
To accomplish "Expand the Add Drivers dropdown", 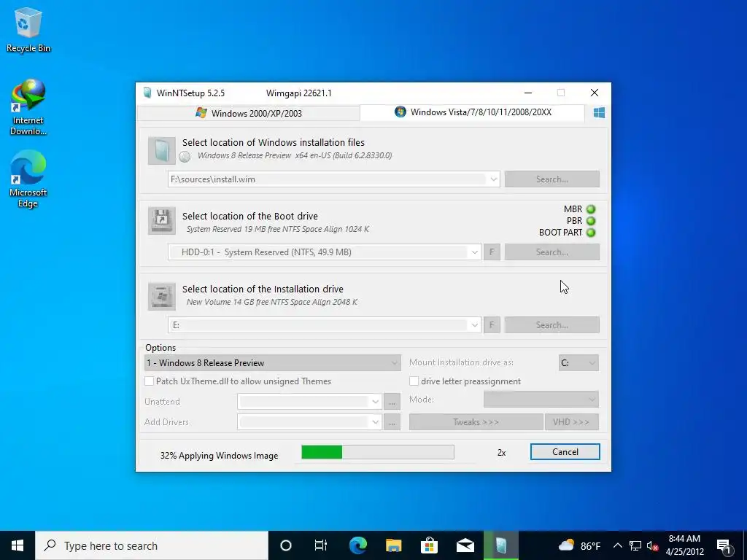I will click(x=376, y=422).
